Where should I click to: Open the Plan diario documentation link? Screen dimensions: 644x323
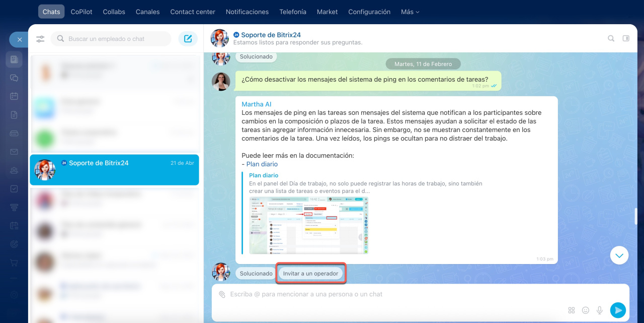click(x=262, y=164)
